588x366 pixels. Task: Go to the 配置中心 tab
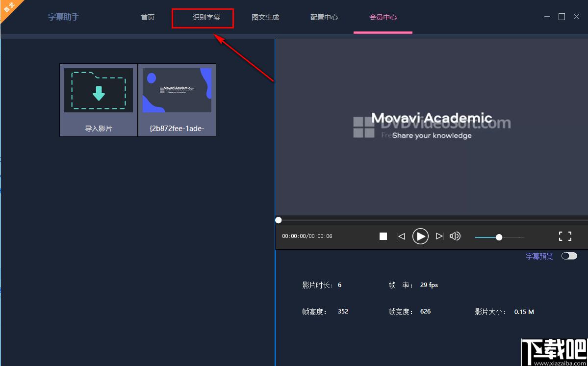click(x=324, y=17)
